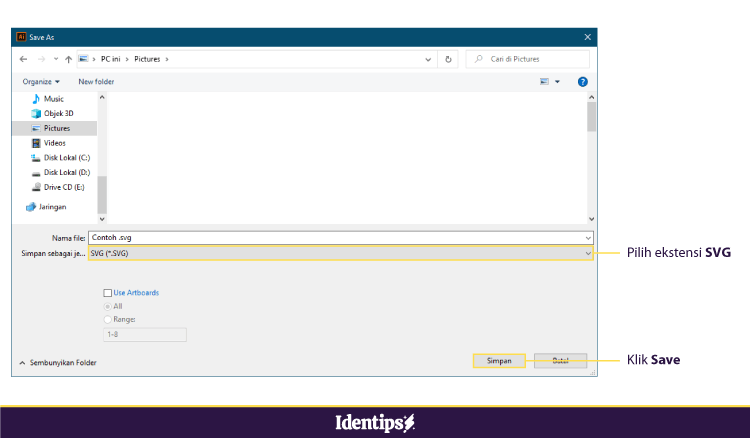Viewport: 750px width, 438px height.
Task: Refresh the Pictures folder view
Action: pyautogui.click(x=448, y=59)
